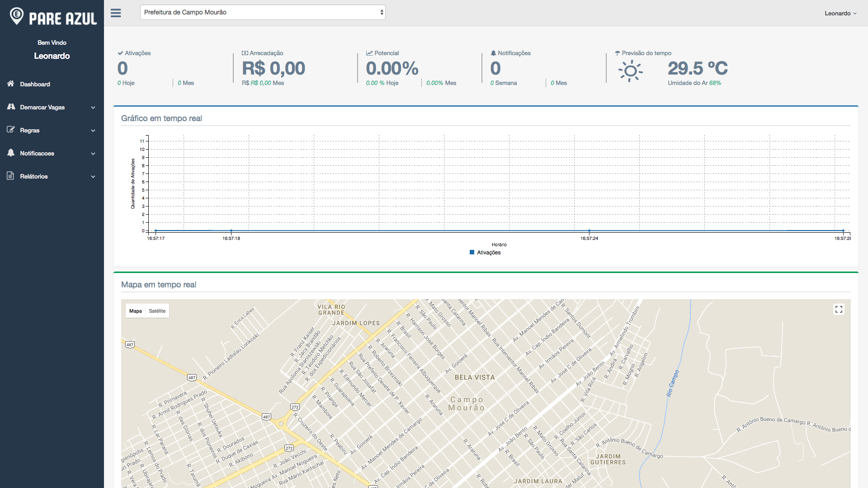Click the Demarcar Vagas road icon
Viewport: 868px width, 488px height.
(x=11, y=107)
